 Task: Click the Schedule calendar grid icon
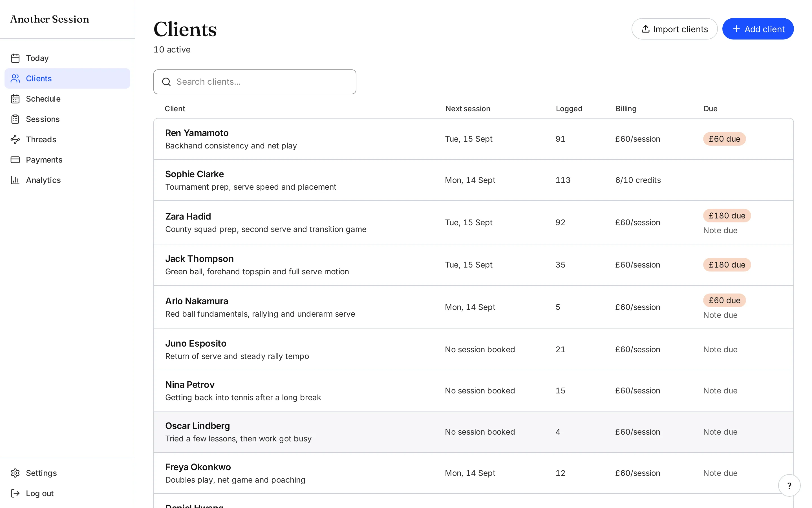pos(15,99)
